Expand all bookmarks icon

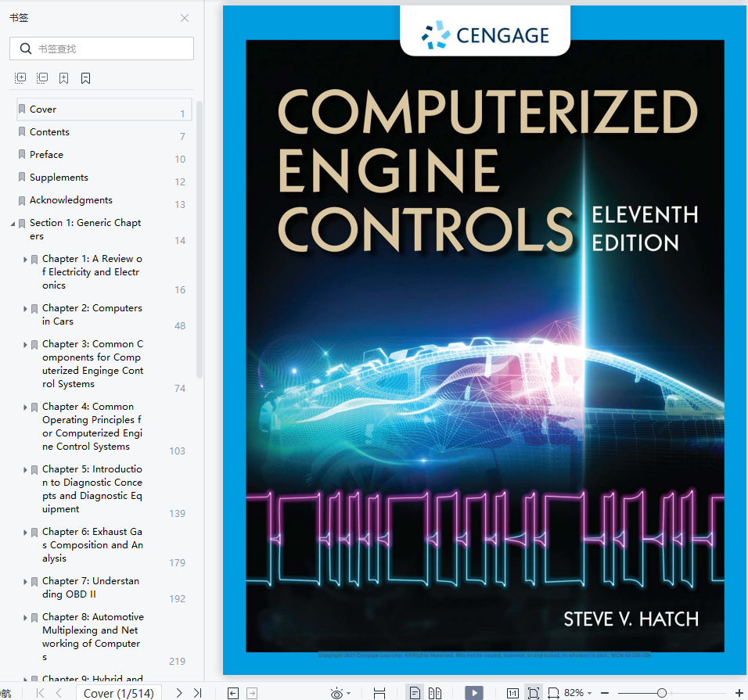pos(20,77)
